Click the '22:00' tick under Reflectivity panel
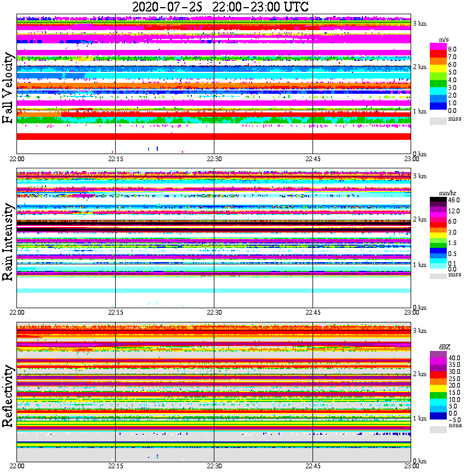The image size is (466, 476). (x=17, y=466)
